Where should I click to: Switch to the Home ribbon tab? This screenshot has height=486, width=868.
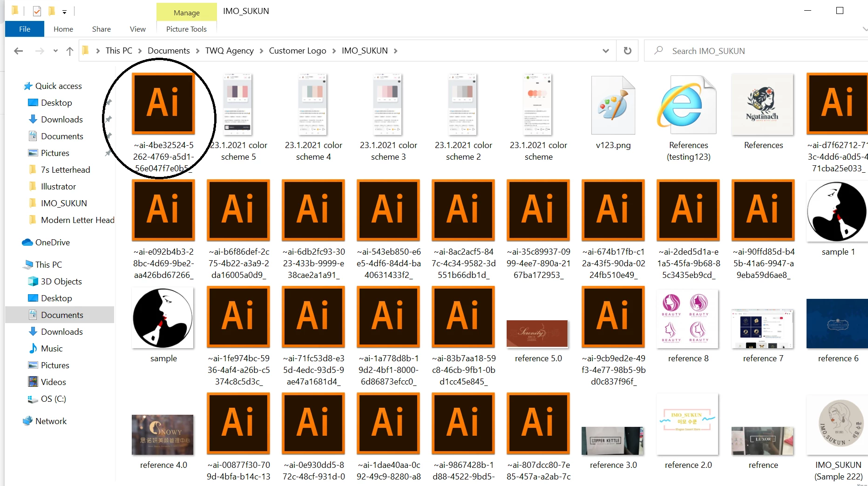[63, 29]
